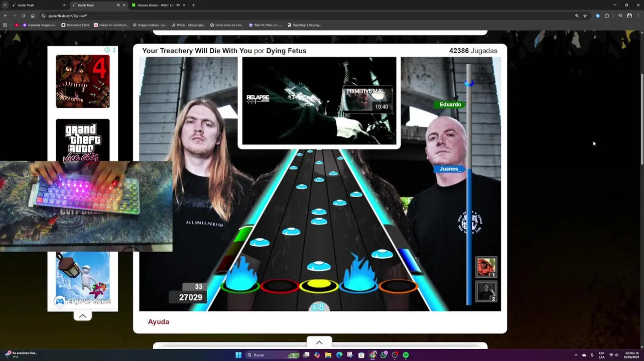Collapse the ad panel with up chevron
This screenshot has width=644, height=361.
click(x=83, y=316)
